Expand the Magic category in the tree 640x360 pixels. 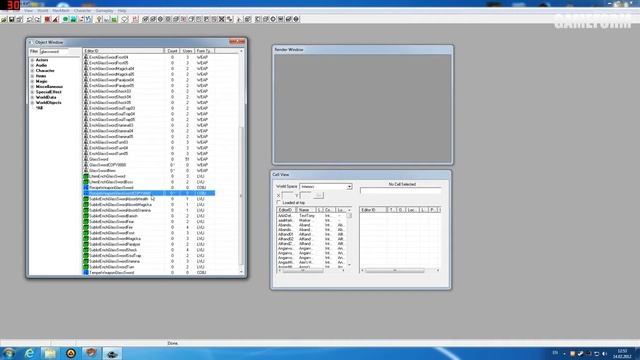pyautogui.click(x=32, y=81)
